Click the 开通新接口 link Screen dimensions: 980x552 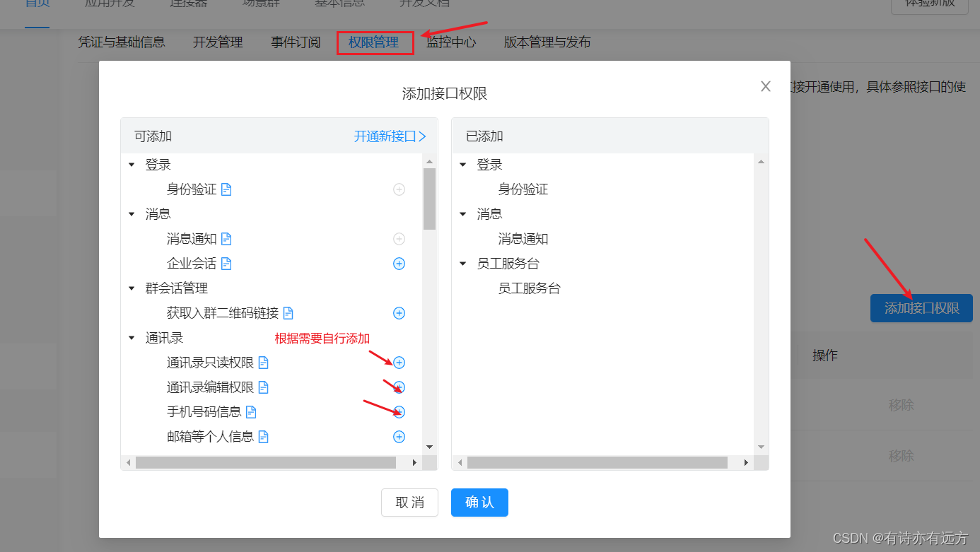(390, 136)
